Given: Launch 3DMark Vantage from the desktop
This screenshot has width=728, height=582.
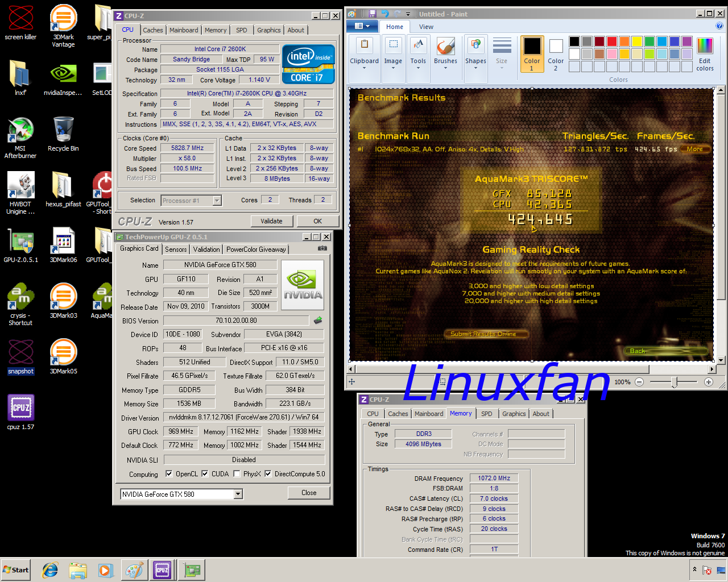Looking at the screenshot, I should (63, 26).
